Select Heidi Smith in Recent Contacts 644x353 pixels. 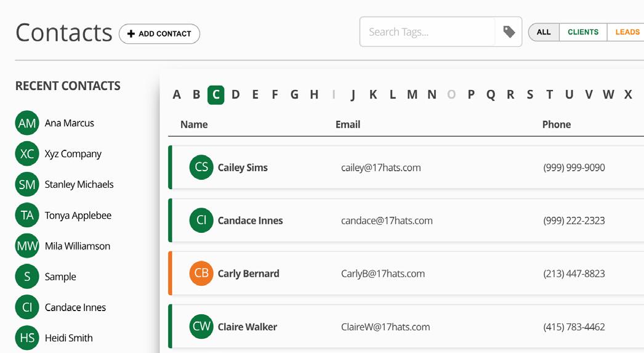pyautogui.click(x=68, y=338)
